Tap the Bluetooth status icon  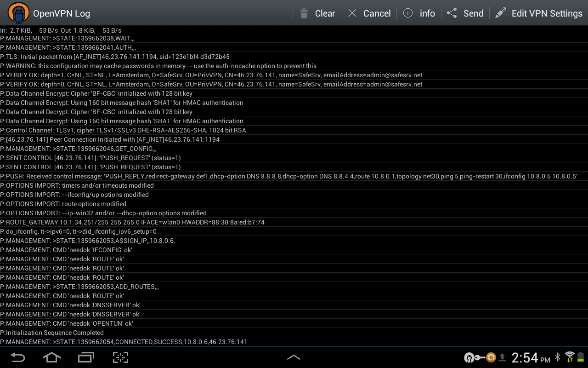click(558, 357)
